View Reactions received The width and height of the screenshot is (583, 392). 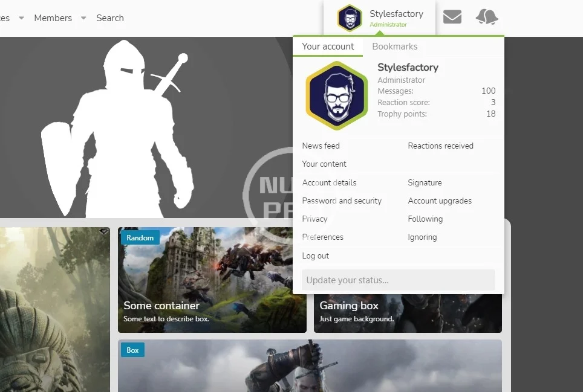[440, 146]
